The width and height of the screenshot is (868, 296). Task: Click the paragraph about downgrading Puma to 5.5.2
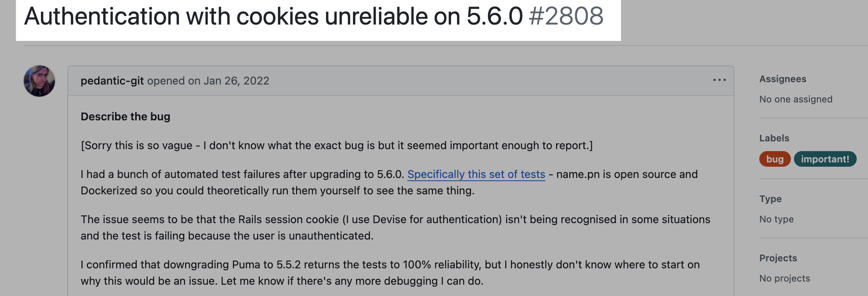point(390,273)
